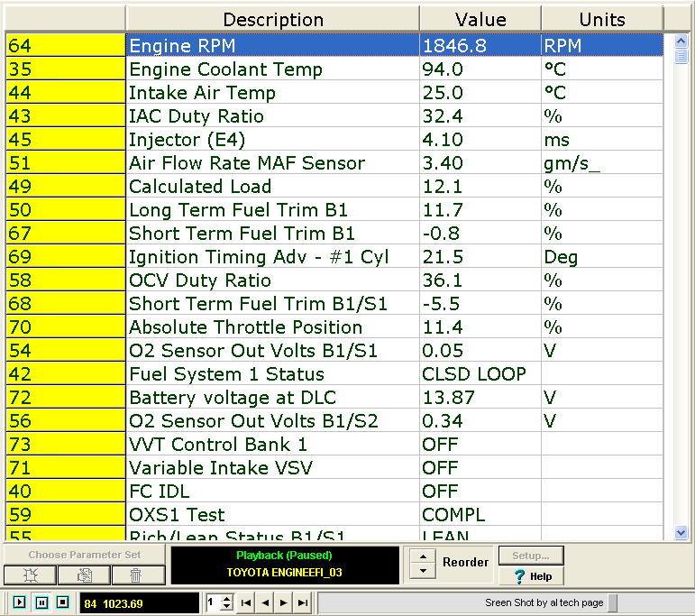Increase the frame step spinner value
This screenshot has height=616, width=695.
click(226, 598)
